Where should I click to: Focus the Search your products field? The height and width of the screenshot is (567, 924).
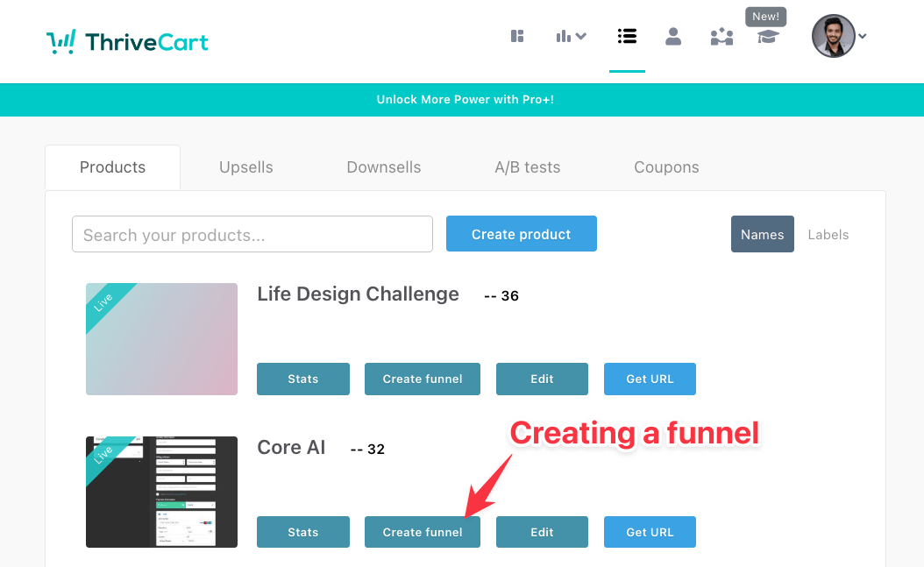[252, 234]
